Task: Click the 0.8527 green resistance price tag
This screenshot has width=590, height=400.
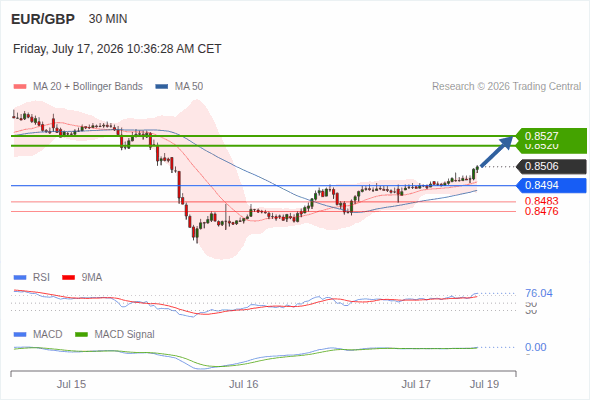Action: 552,136
